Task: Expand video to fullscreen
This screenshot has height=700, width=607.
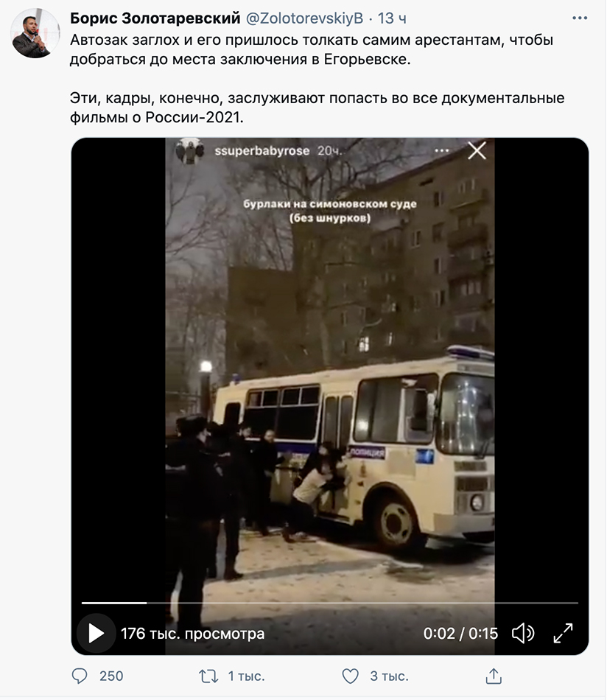Action: pos(563,633)
